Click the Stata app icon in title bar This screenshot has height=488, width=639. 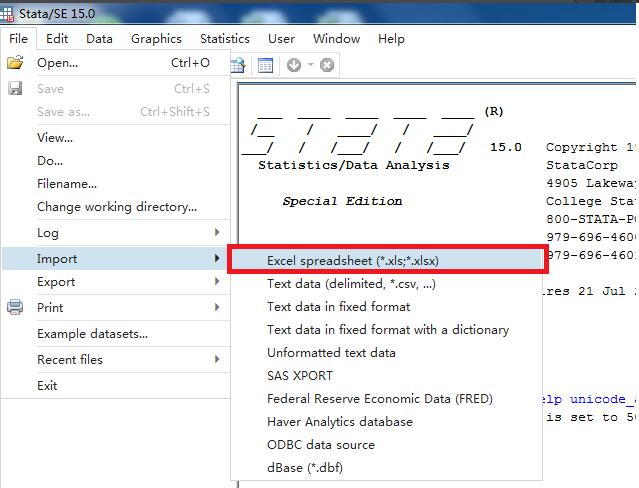pyautogui.click(x=7, y=13)
